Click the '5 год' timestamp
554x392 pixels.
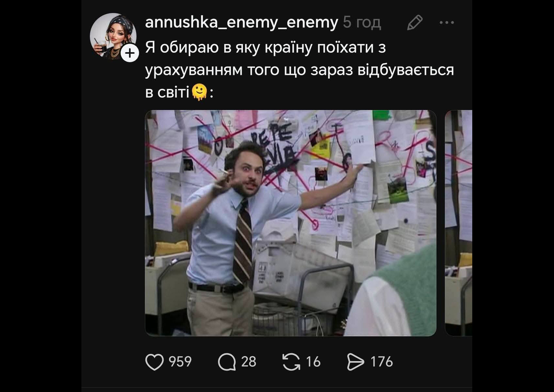362,22
